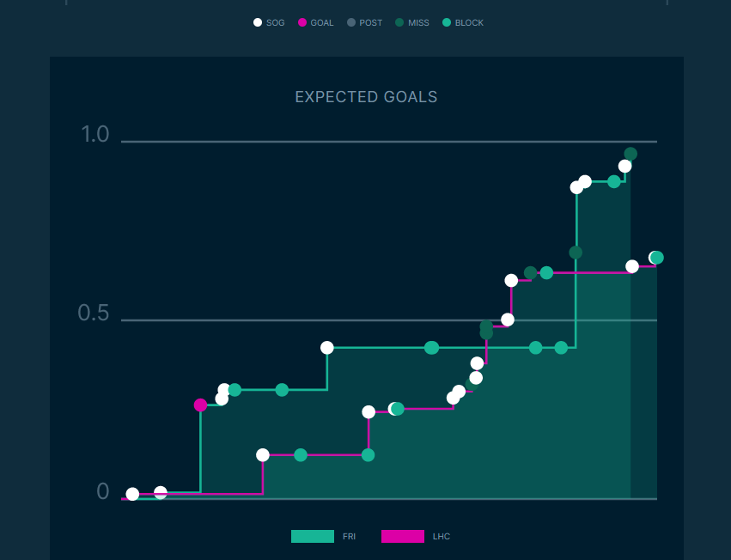Toggle the FRI series legend label
The height and width of the screenshot is (560, 731).
pyautogui.click(x=349, y=537)
